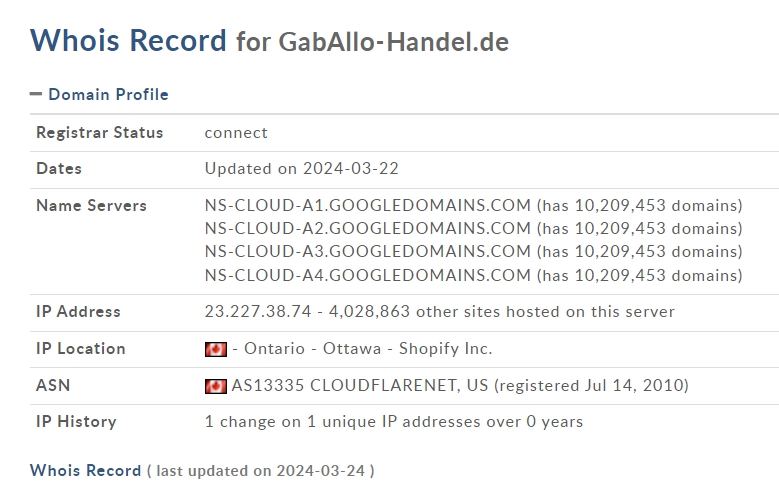The height and width of the screenshot is (486, 779).
Task: Open NS-CLOUD-A2.GOOGLEDOMAINS.COM name server
Action: point(368,228)
